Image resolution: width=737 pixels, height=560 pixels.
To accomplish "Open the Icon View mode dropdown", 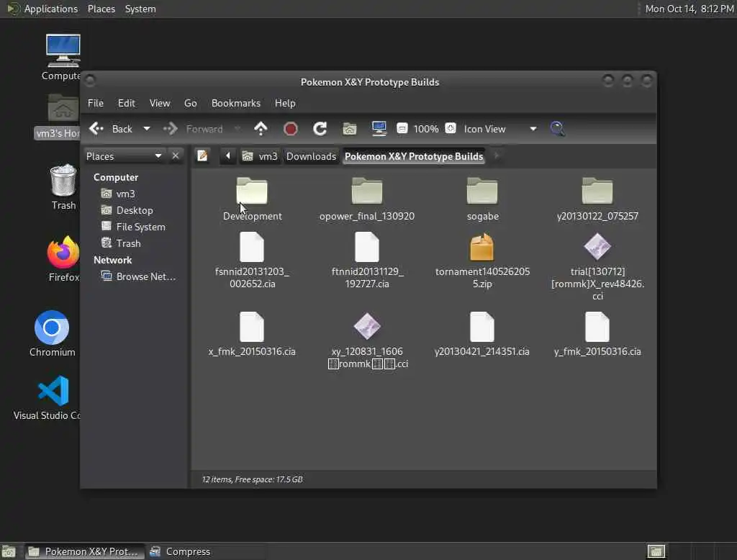I will coord(500,129).
